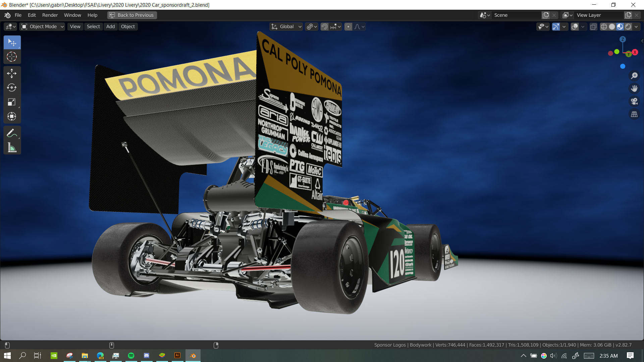Expand the overlays options dropdown arrow
Image resolution: width=644 pixels, height=362 pixels.
coord(583,27)
